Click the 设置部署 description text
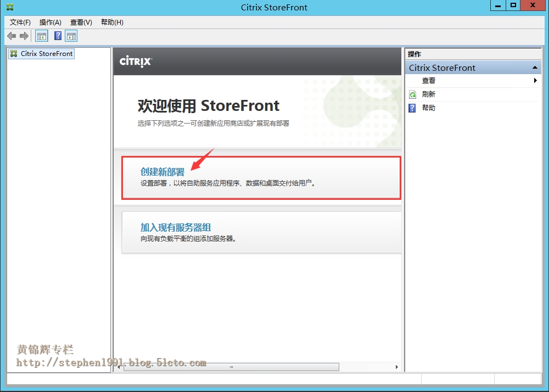549x392 pixels. [228, 183]
